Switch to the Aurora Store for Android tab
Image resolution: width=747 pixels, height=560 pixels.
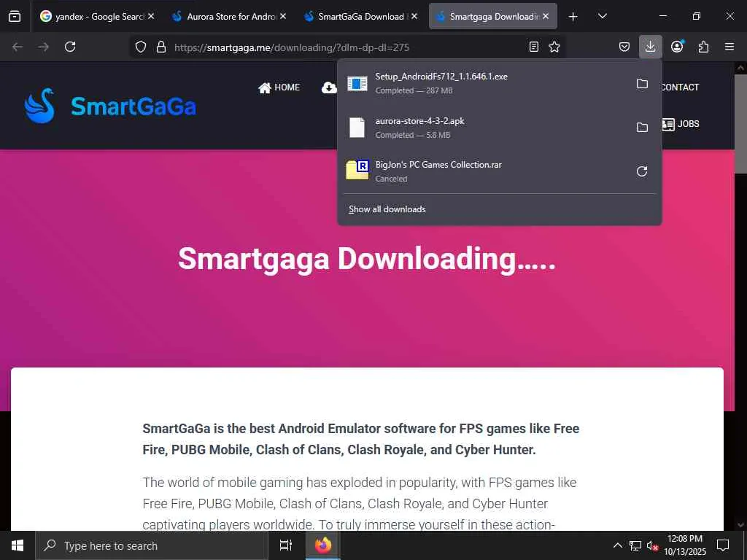click(x=229, y=16)
